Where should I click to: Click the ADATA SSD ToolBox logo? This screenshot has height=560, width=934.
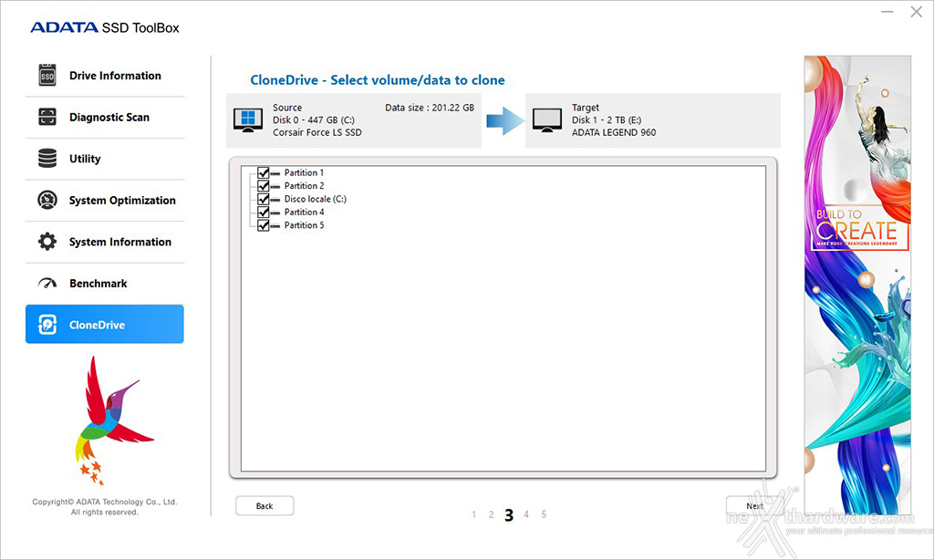click(x=105, y=27)
